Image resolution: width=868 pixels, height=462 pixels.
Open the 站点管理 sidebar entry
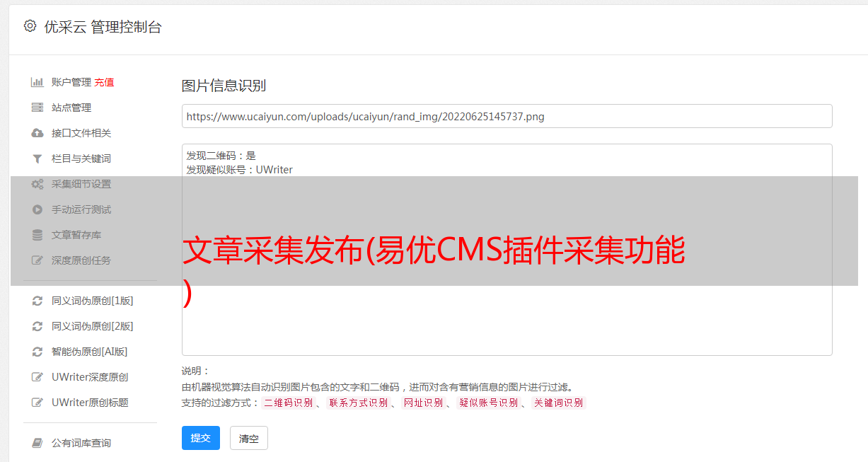(x=71, y=108)
